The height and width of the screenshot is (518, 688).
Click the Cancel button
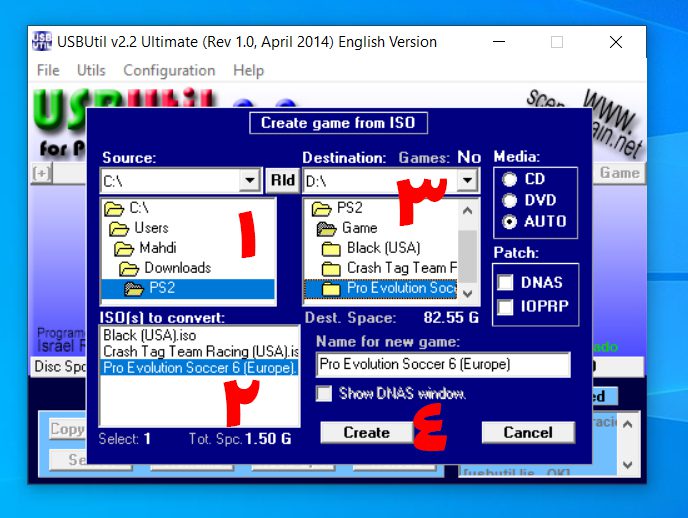pyautogui.click(x=528, y=432)
